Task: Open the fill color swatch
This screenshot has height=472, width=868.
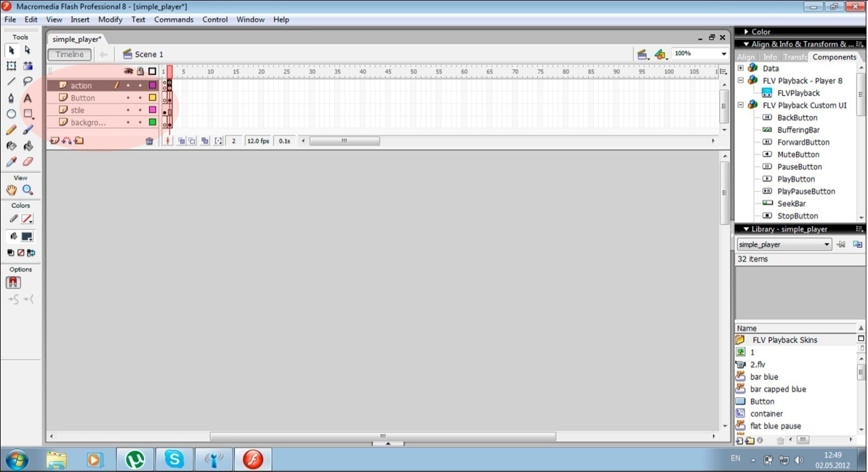Action: tap(27, 237)
